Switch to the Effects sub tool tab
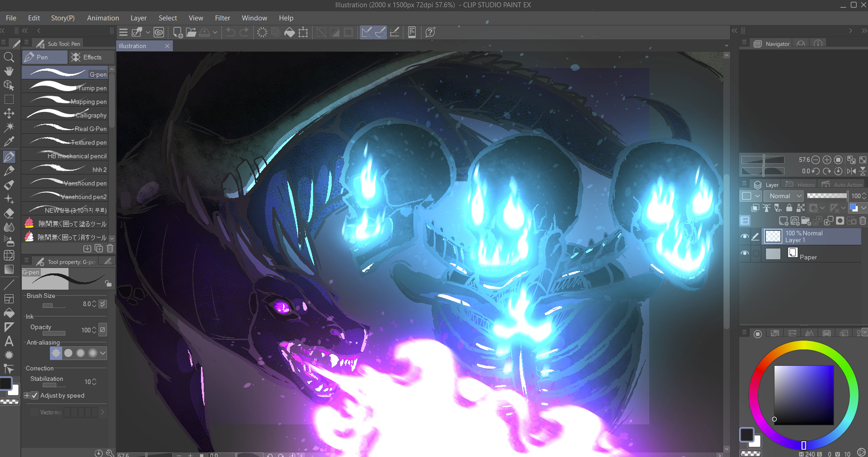The width and height of the screenshot is (868, 457). tap(87, 57)
